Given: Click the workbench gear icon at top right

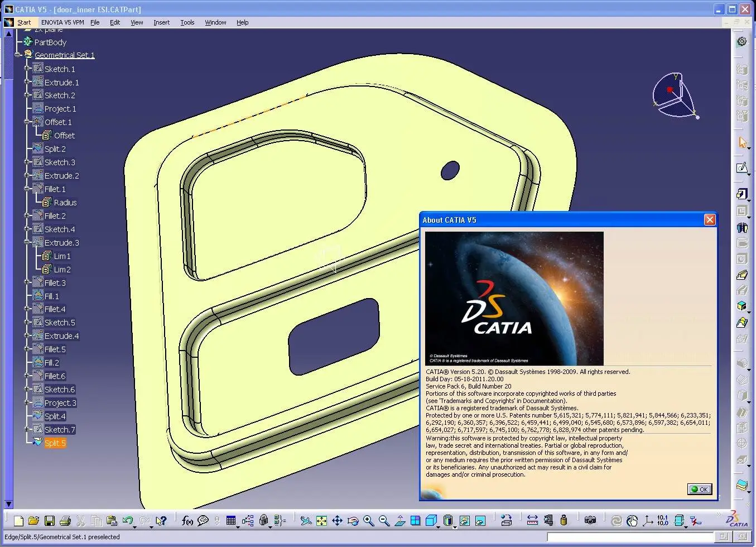Looking at the screenshot, I should tap(741, 41).
